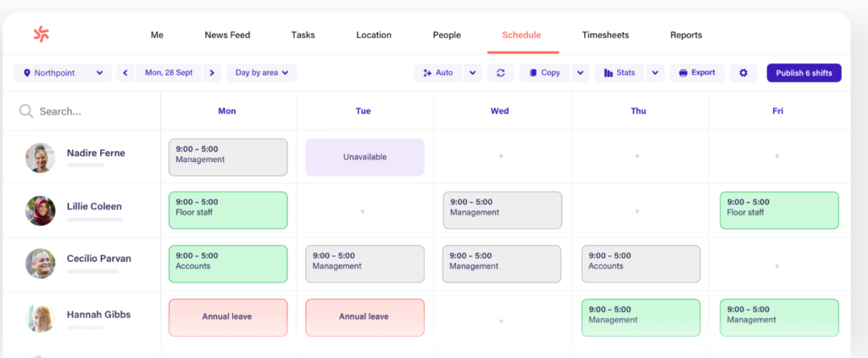Add shift for Nadire Ferne on Thursday
This screenshot has width=868, height=358.
point(637,156)
